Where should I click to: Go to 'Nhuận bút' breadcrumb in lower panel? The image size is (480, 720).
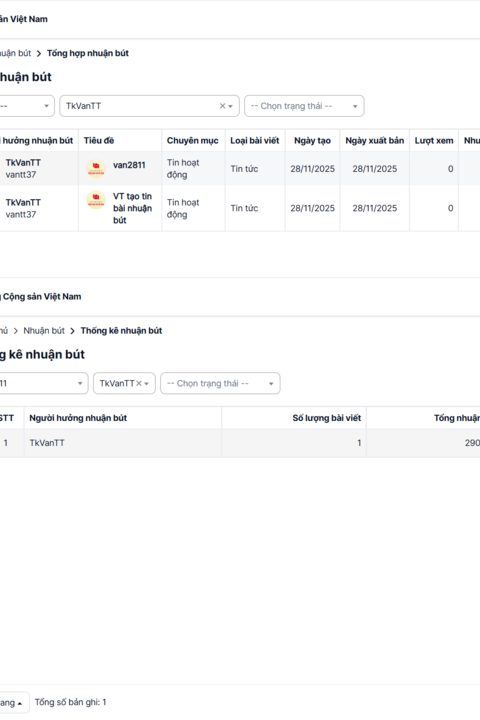44,331
